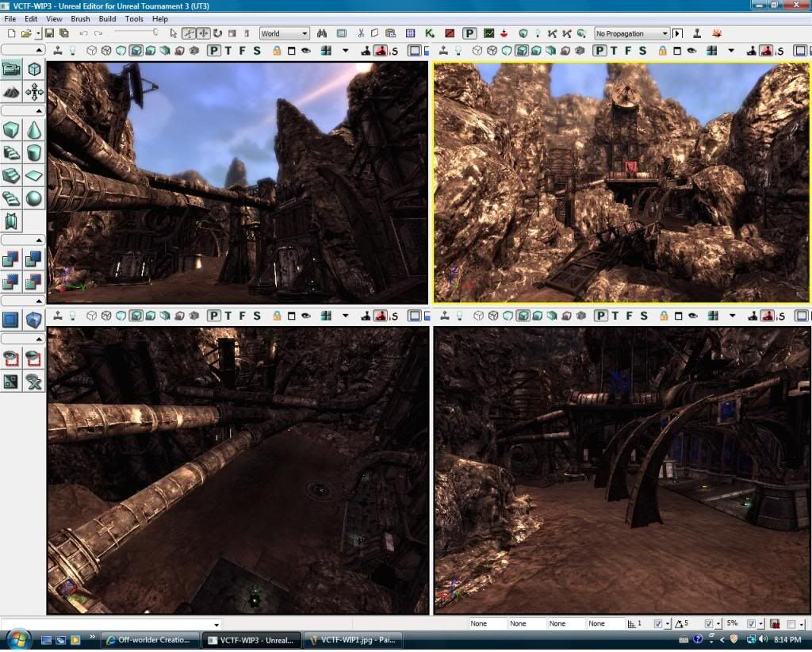This screenshot has height=652, width=812.
Task: Select the Camera mode tool in left panel
Action: [x=11, y=69]
